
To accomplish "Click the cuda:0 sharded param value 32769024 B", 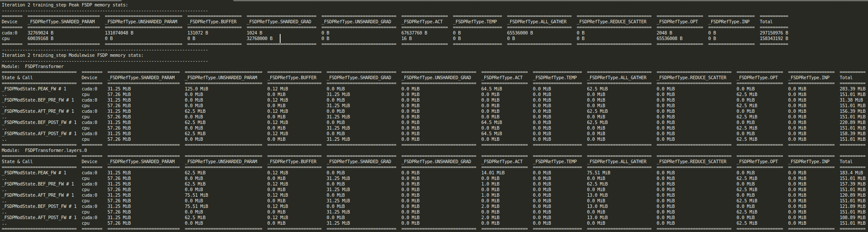I will (x=40, y=33).
